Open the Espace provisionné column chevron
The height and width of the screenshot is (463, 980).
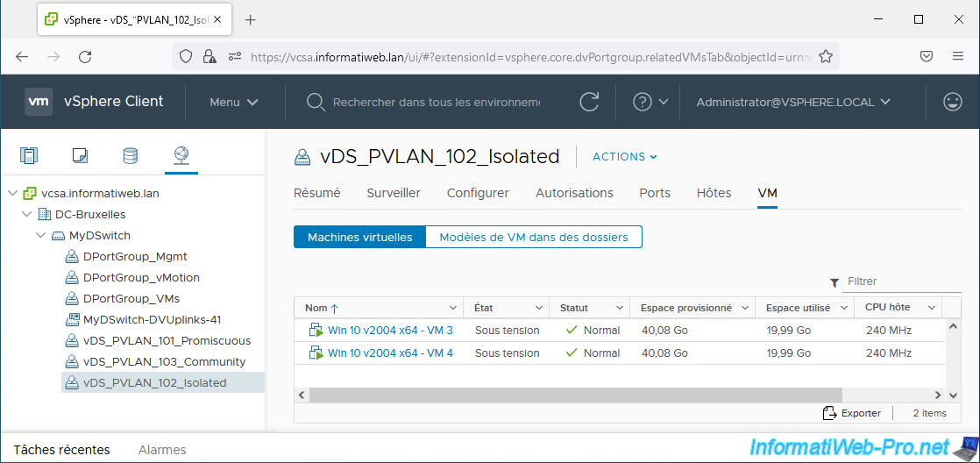745,308
